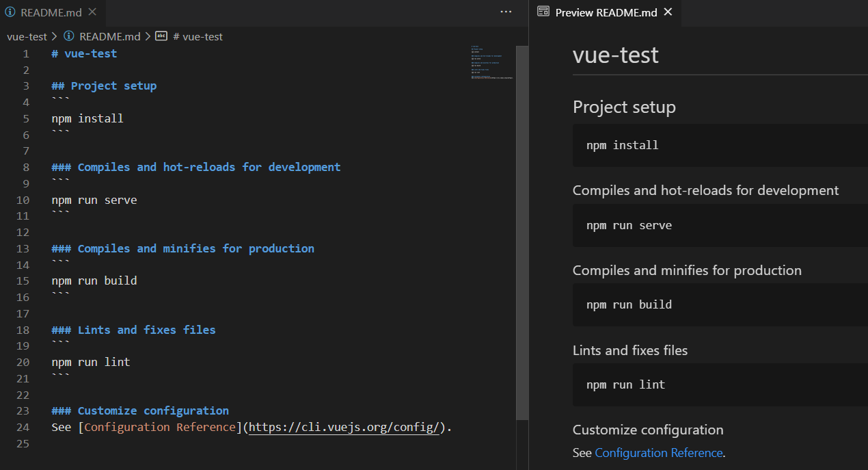Open the '# vue-test' breadcrumb symbol list
This screenshot has height=470, width=868.
click(x=198, y=37)
